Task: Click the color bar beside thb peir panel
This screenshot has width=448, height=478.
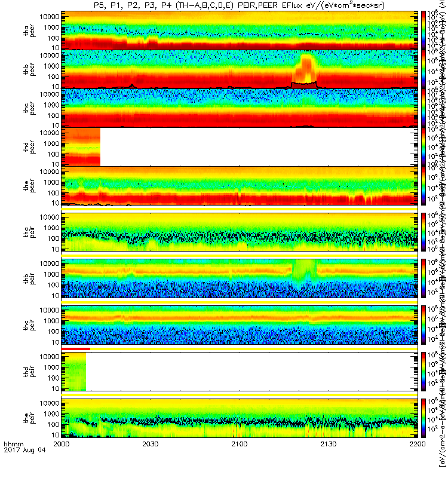Action: [x=424, y=278]
